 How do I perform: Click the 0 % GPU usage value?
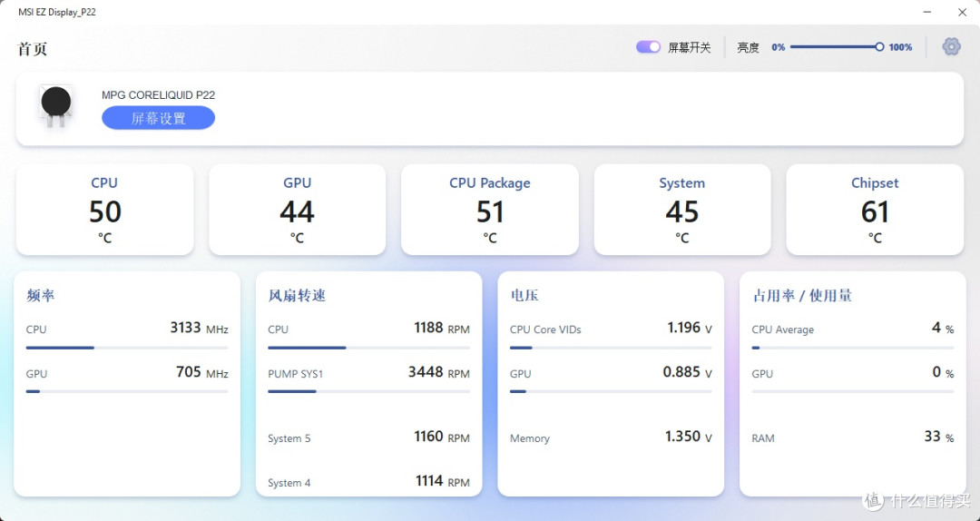click(x=943, y=372)
